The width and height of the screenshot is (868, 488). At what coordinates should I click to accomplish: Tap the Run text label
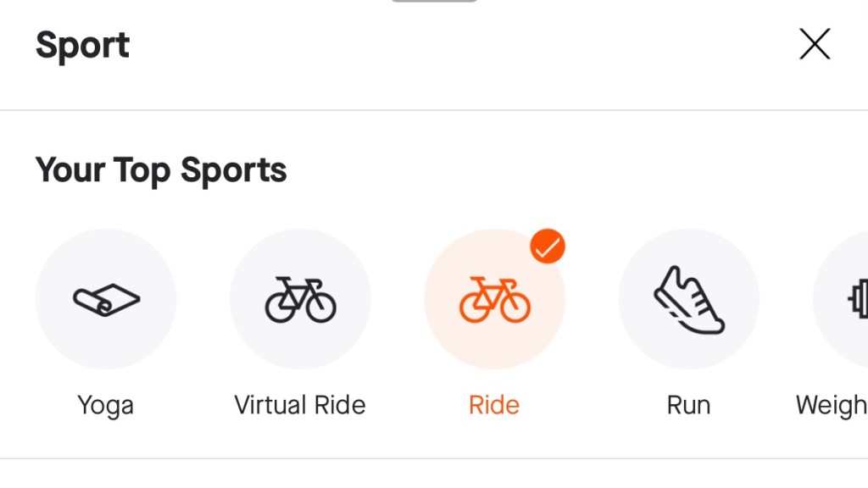click(688, 405)
